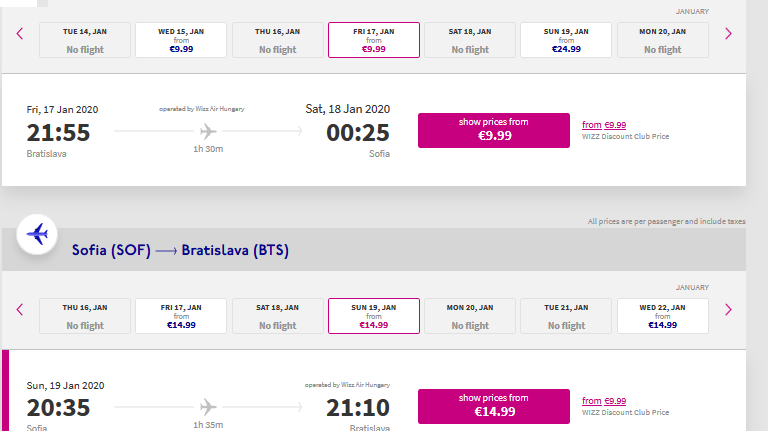Screen dimensions: 768x431
Task: Open return WIZZ Discount Club from €9.99 link
Action: click(604, 401)
